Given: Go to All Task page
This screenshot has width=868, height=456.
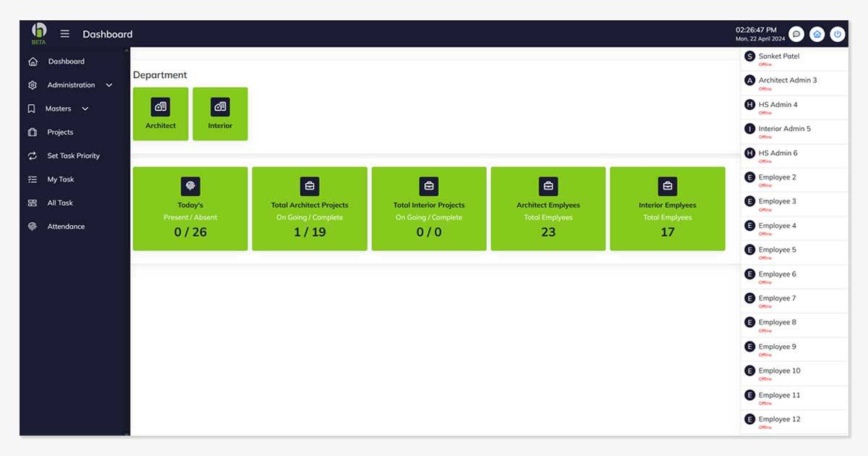Looking at the screenshot, I should [x=60, y=203].
